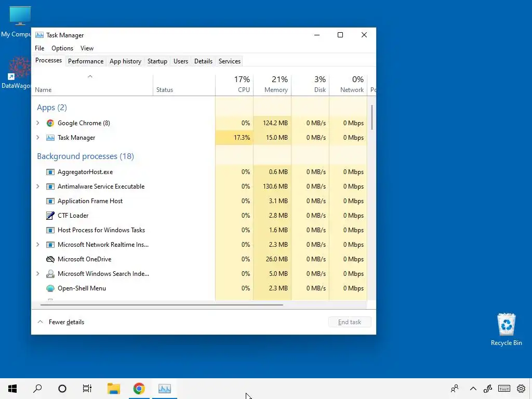Viewport: 532px width, 399px height.
Task: Switch to the App history tab
Action: coord(125,61)
